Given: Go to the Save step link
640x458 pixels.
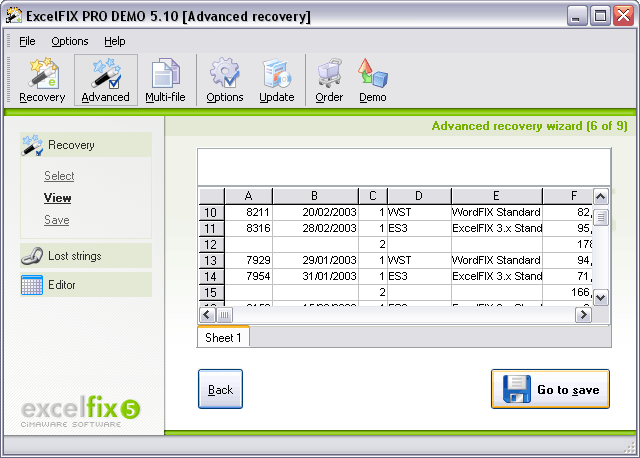Looking at the screenshot, I should [x=57, y=220].
